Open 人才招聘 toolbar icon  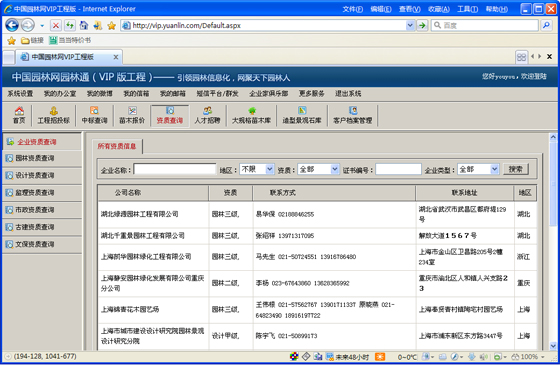coord(207,115)
